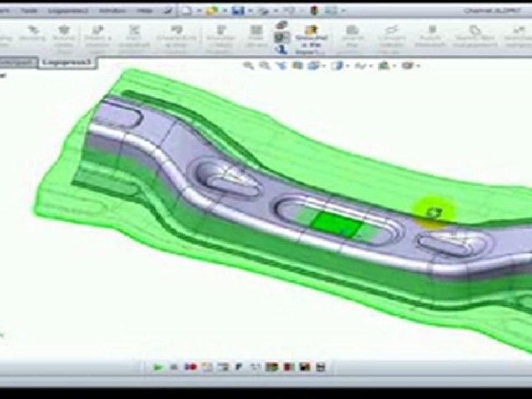Rebuild the model with traffic light icon
Image resolution: width=532 pixels, height=399 pixels.
tap(314, 11)
